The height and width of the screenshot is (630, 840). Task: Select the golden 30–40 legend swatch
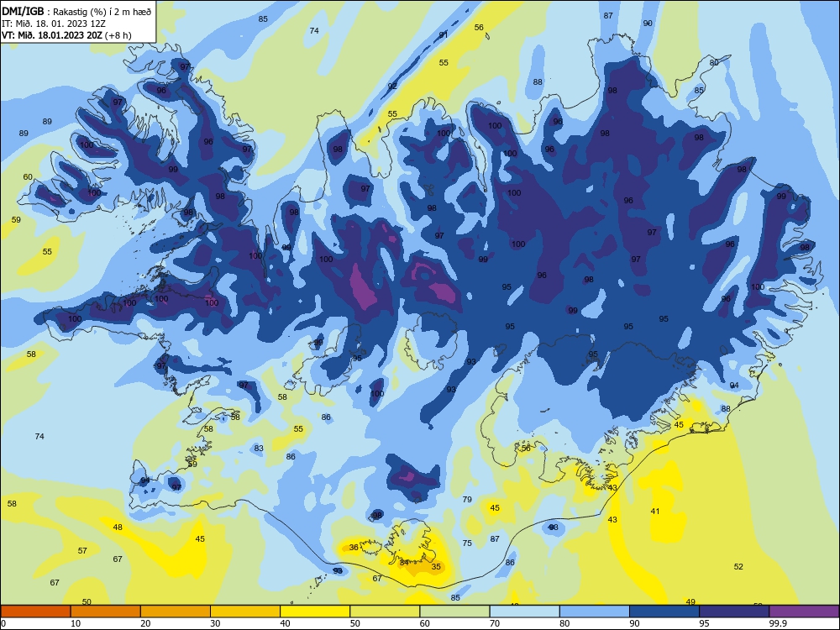coord(245,612)
